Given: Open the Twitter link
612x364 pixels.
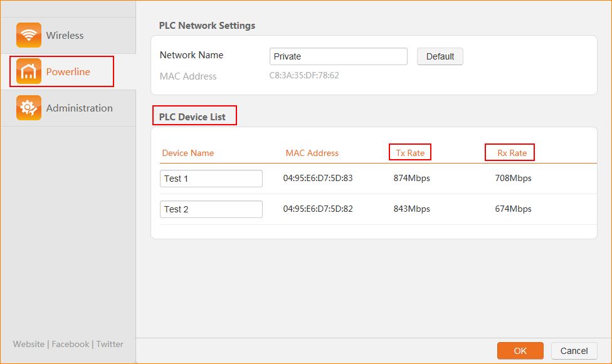Looking at the screenshot, I should coord(110,344).
